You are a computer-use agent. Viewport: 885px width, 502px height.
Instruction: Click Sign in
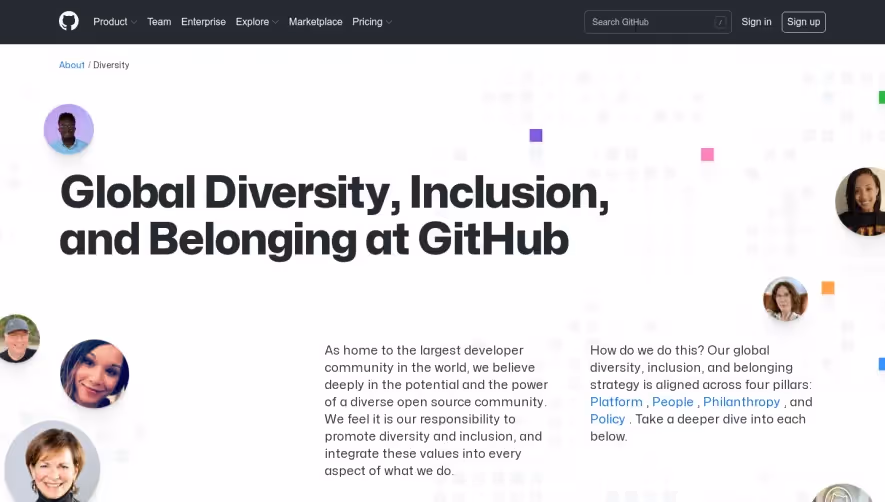tap(756, 21)
